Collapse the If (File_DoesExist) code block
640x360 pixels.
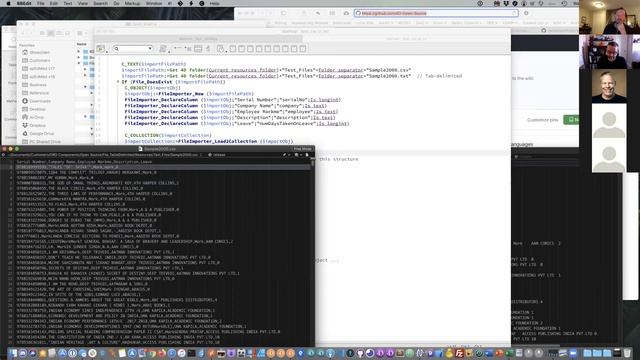click(118, 82)
